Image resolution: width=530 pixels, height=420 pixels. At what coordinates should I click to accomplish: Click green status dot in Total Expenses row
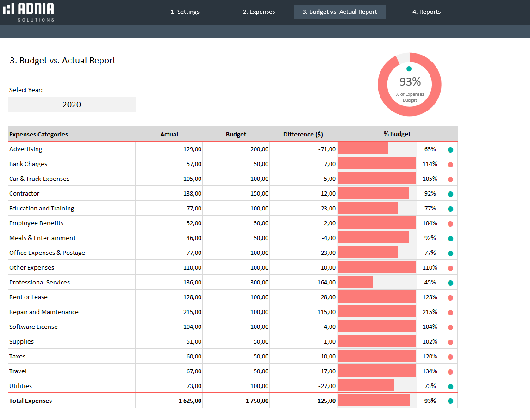pos(450,401)
